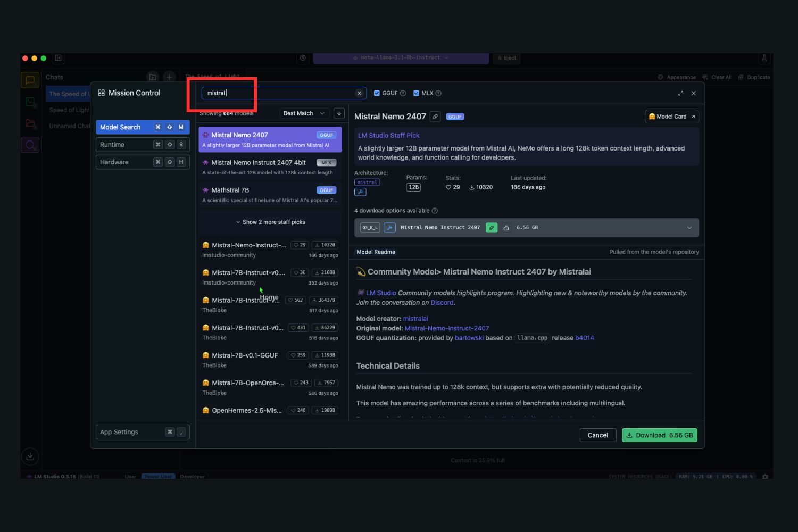The height and width of the screenshot is (532, 798).
Task: Click the info icon next to download options
Action: click(x=435, y=211)
